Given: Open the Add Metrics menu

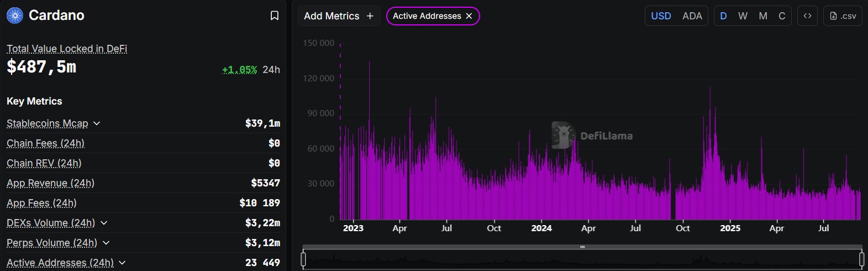Looking at the screenshot, I should coord(339,16).
